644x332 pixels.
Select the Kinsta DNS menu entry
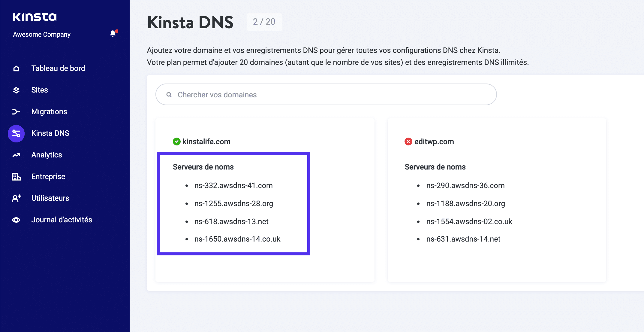point(50,133)
